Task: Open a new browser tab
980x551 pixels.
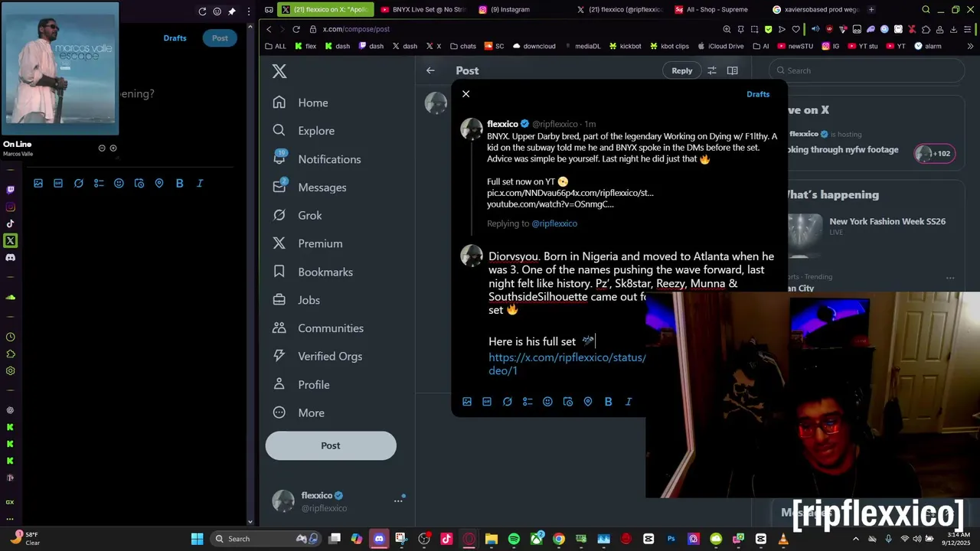Action: pos(871,10)
